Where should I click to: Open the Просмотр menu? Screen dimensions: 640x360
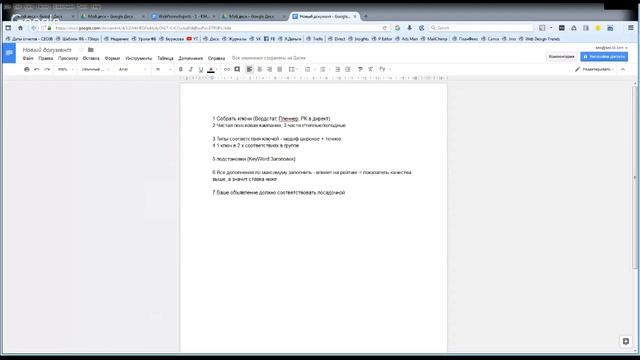click(x=68, y=58)
